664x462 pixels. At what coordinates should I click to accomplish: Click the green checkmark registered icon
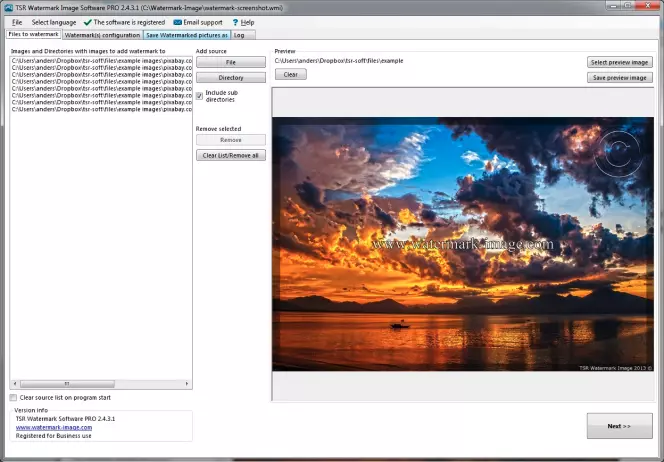click(88, 22)
